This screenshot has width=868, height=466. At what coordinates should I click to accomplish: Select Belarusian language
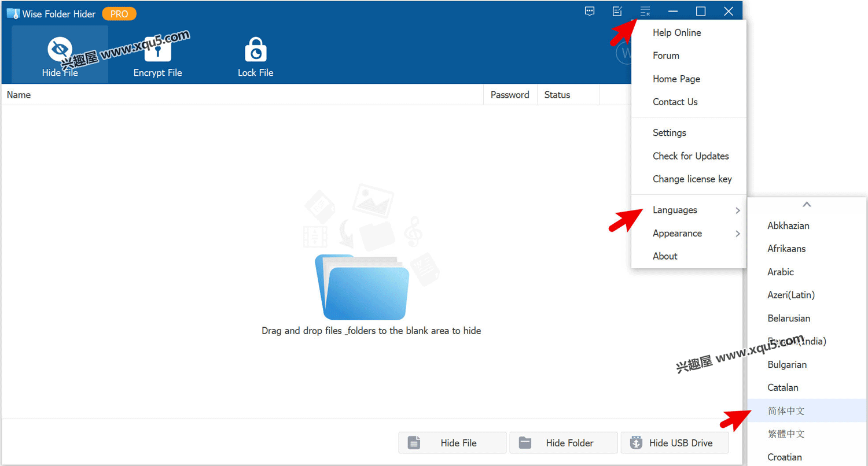807,318
